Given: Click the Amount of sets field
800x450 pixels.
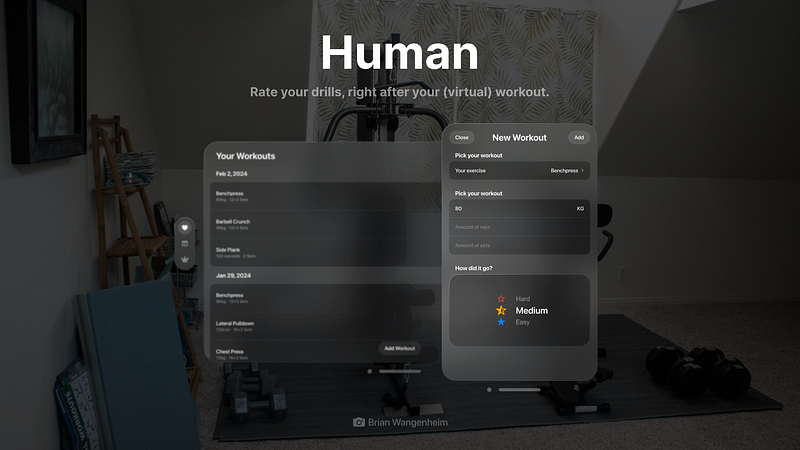Looking at the screenshot, I should (519, 245).
